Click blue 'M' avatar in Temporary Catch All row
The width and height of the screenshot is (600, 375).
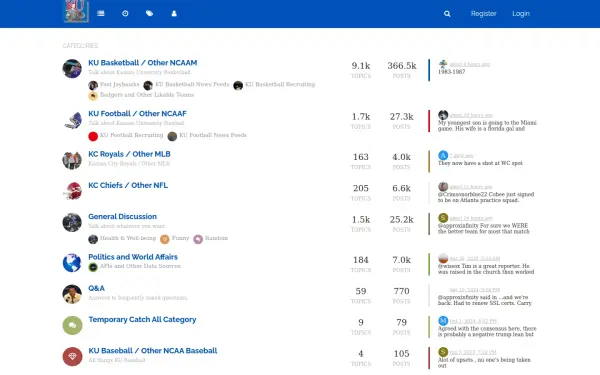click(443, 321)
